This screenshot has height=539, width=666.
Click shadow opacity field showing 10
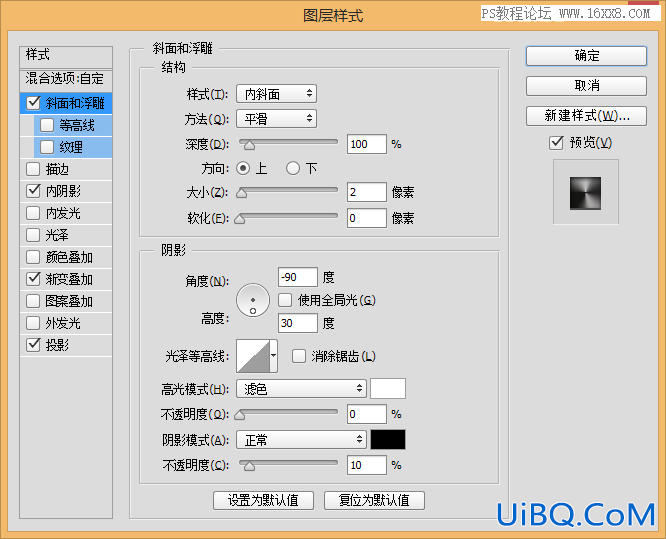367,465
